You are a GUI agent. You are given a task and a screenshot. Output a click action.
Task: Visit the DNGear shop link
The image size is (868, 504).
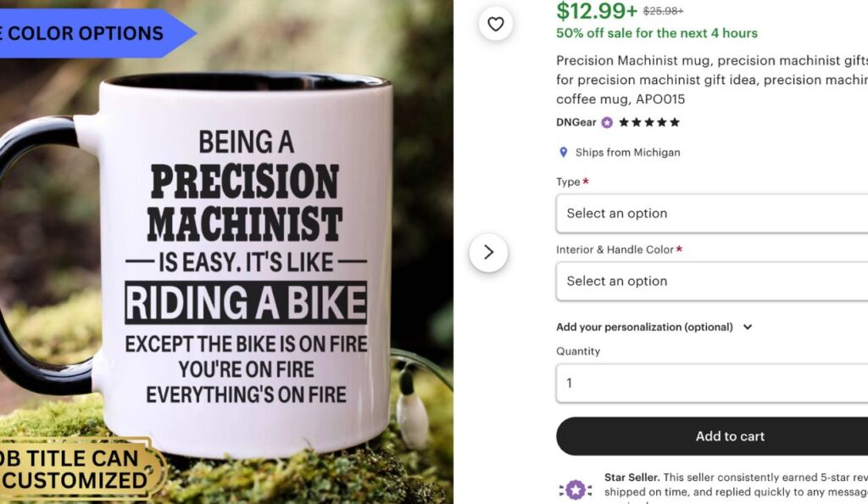pyautogui.click(x=576, y=122)
